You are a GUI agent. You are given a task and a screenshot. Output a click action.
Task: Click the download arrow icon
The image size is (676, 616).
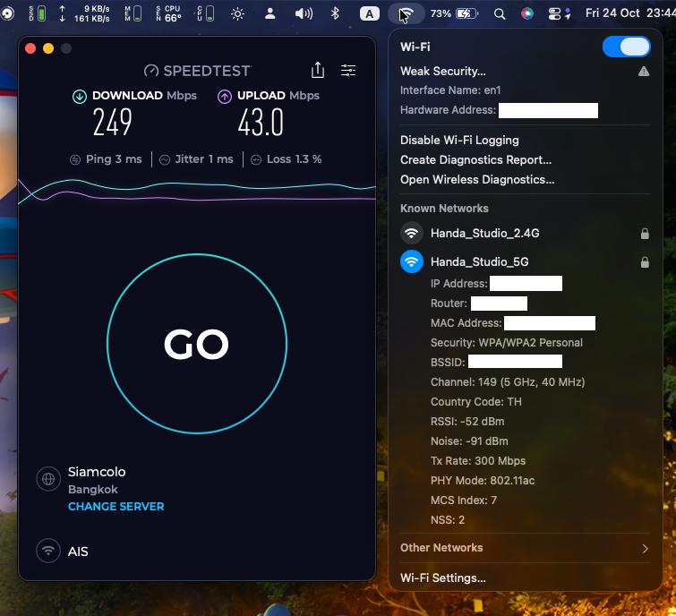point(80,96)
